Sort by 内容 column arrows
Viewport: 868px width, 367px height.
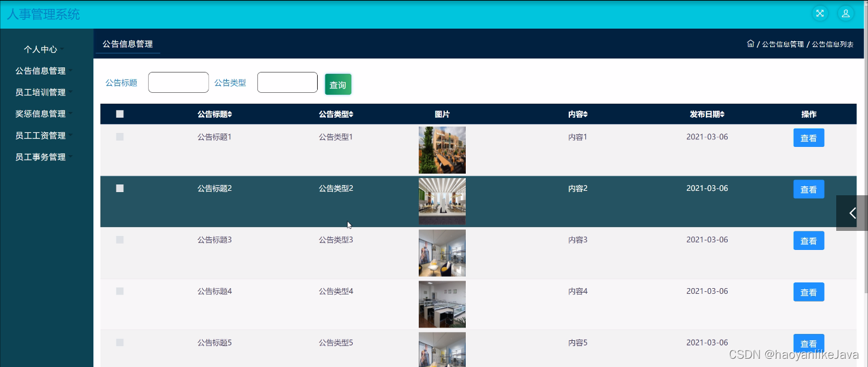click(x=585, y=114)
